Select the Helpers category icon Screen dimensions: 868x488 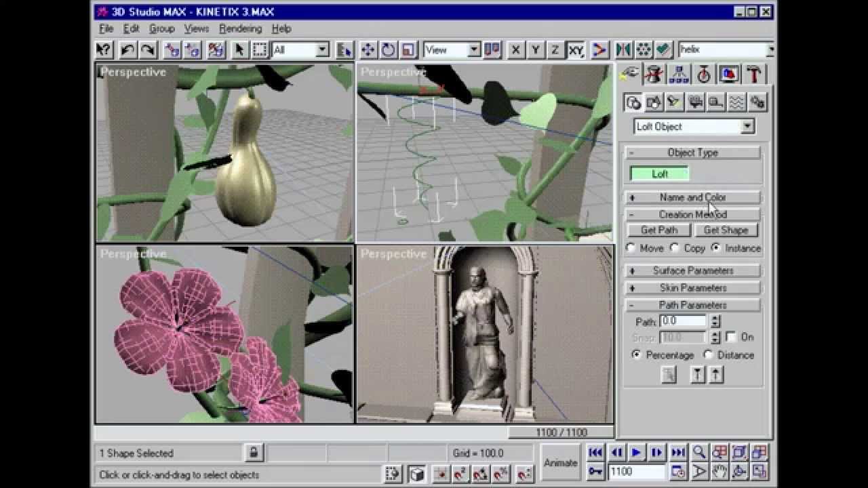(x=715, y=102)
